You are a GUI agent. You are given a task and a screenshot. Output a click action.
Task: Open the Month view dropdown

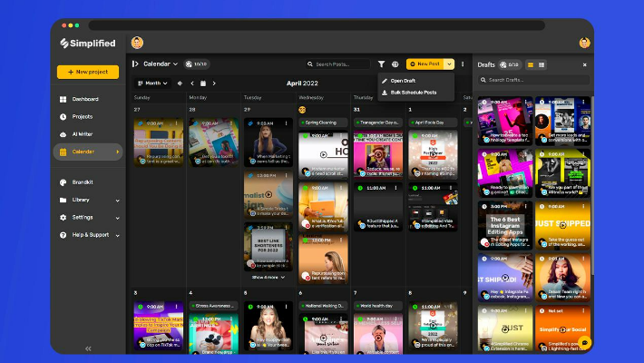(x=152, y=83)
